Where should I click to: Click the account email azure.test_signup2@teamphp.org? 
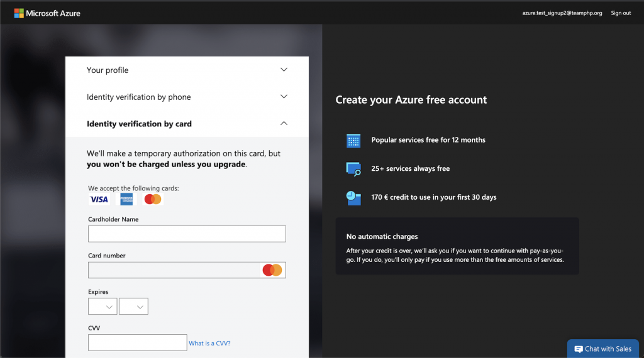562,13
